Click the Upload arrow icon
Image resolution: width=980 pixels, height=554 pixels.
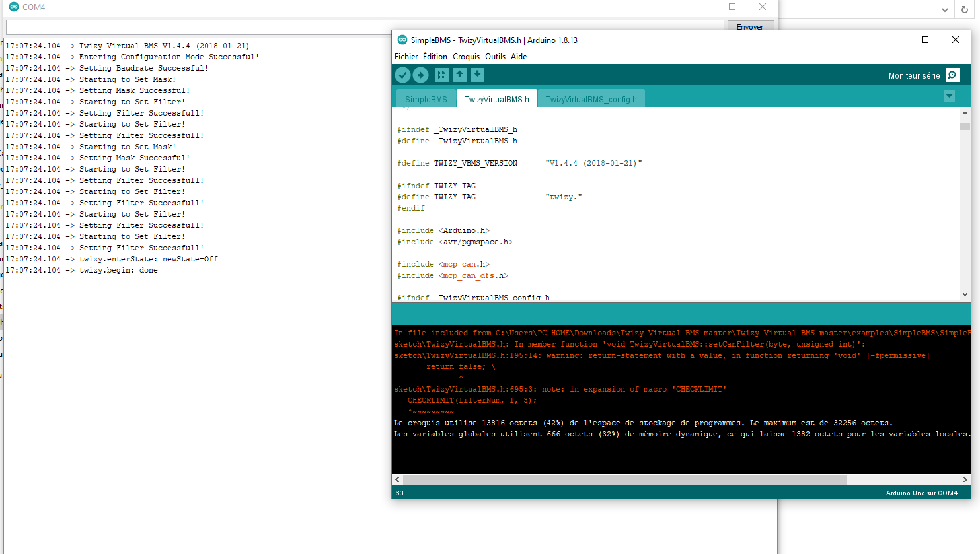click(x=421, y=75)
